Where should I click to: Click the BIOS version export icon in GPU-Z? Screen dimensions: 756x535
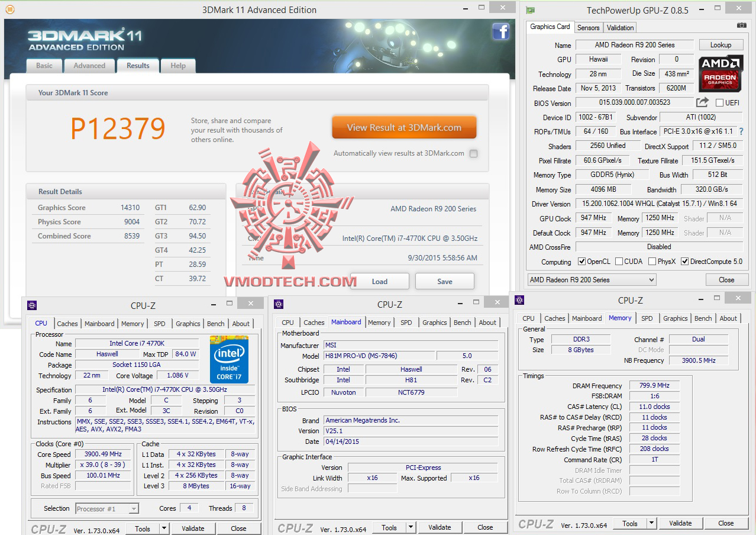[703, 102]
